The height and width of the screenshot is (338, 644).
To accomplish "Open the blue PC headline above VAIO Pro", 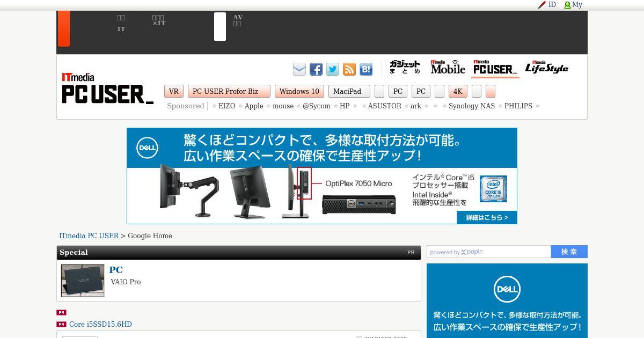I will [x=116, y=270].
